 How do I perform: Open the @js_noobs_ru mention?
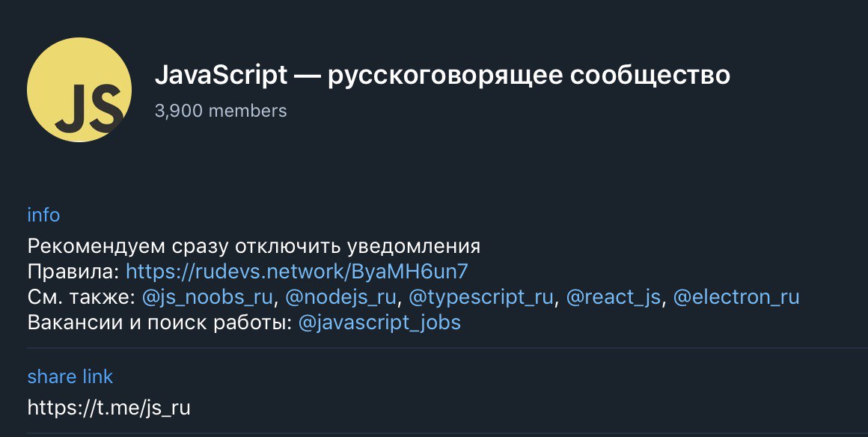[207, 297]
